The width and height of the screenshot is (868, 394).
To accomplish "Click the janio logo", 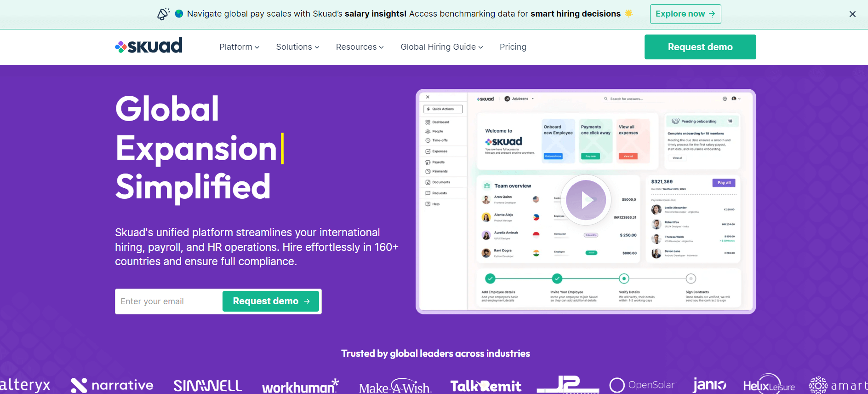I will pyautogui.click(x=709, y=384).
